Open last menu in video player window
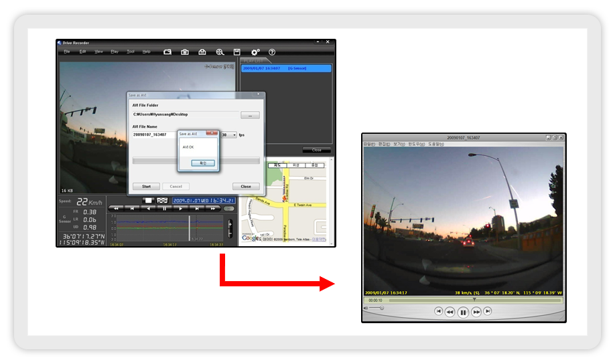The width and height of the screenshot is (615, 364). [x=435, y=144]
